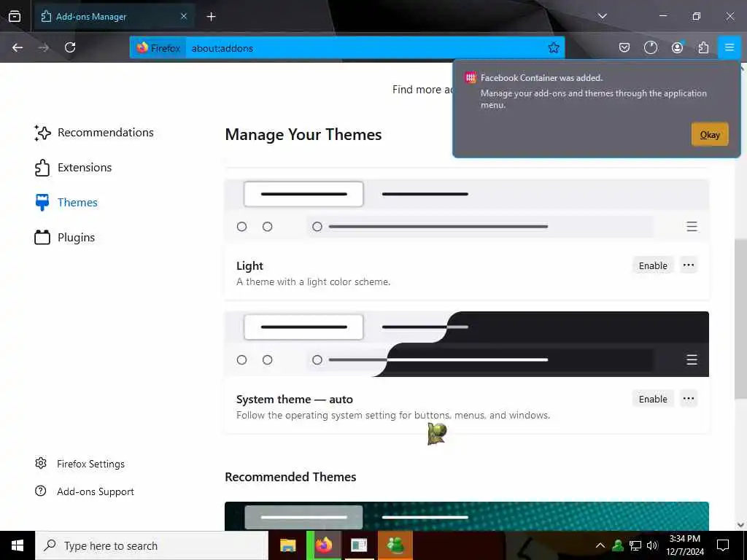Click the Plugins sidebar icon
Viewport: 747px width, 560px height.
[x=42, y=237]
